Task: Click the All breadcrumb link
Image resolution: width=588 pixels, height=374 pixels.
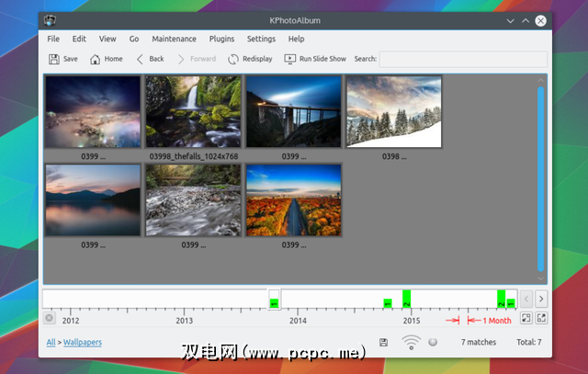Action: click(x=51, y=343)
